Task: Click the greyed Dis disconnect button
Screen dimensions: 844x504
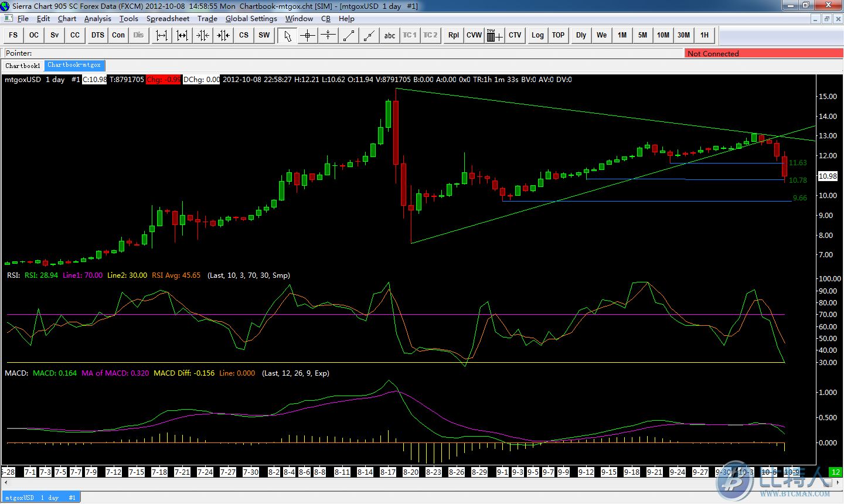Action: tap(138, 35)
